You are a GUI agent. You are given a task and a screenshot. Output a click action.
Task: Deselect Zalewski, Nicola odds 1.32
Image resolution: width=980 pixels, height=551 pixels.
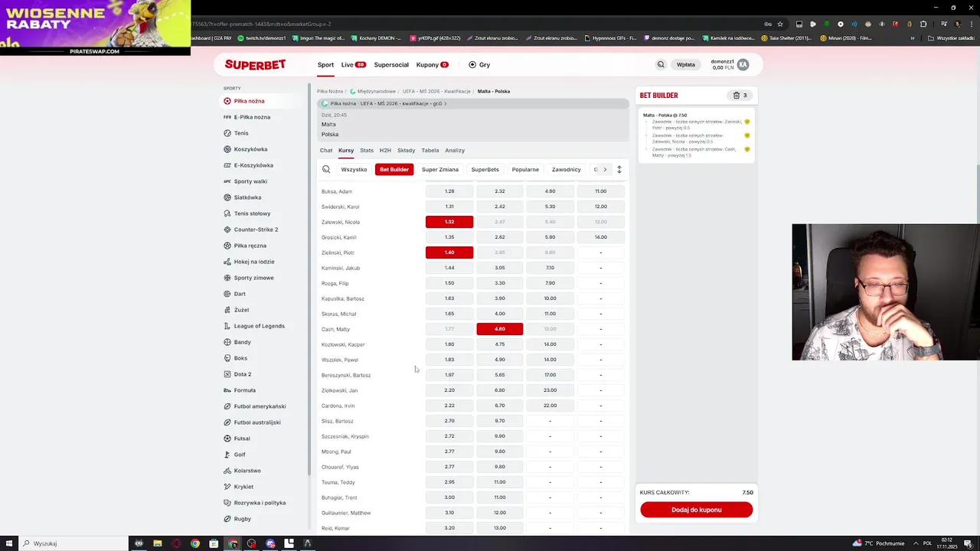pyautogui.click(x=449, y=222)
